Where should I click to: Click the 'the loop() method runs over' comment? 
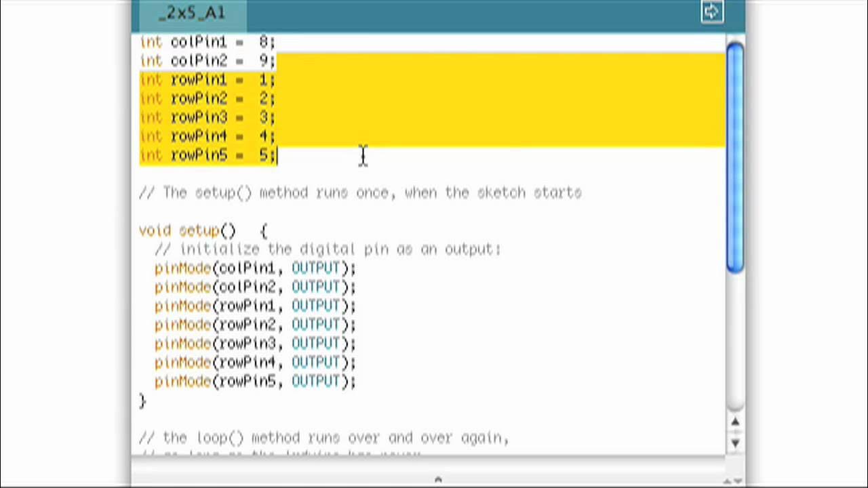click(x=323, y=439)
